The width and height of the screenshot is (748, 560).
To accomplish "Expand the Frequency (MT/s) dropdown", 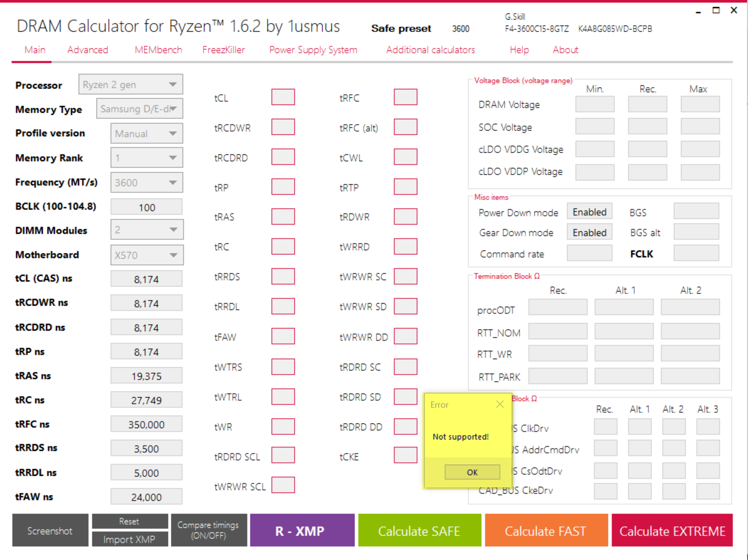I will pos(147,182).
